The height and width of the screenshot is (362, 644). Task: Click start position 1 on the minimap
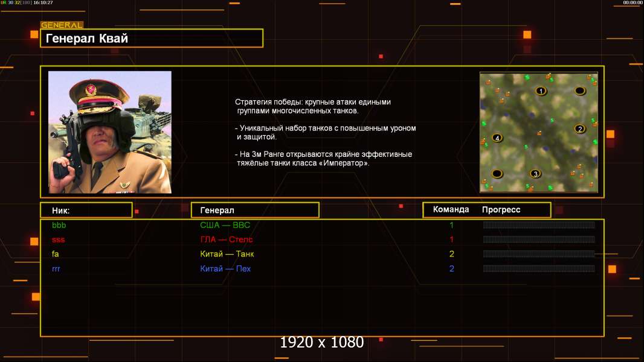(x=541, y=91)
